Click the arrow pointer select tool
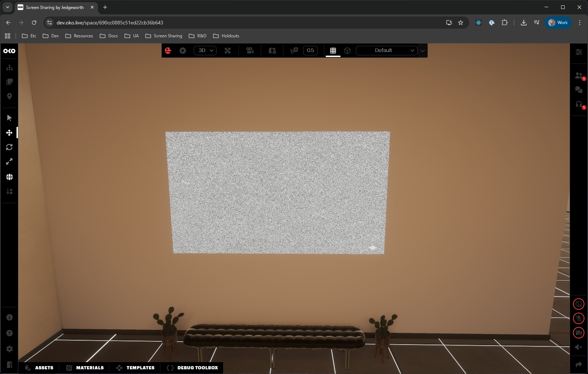 tap(9, 118)
